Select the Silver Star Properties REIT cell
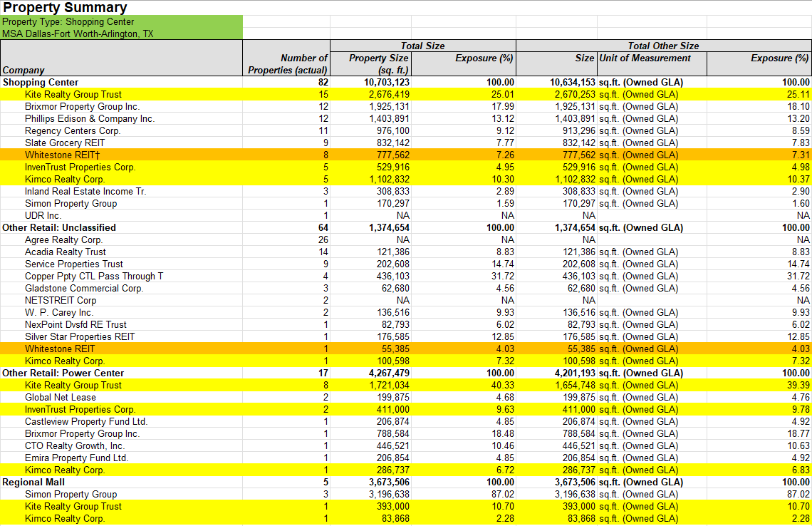The width and height of the screenshot is (812, 526). (80, 337)
